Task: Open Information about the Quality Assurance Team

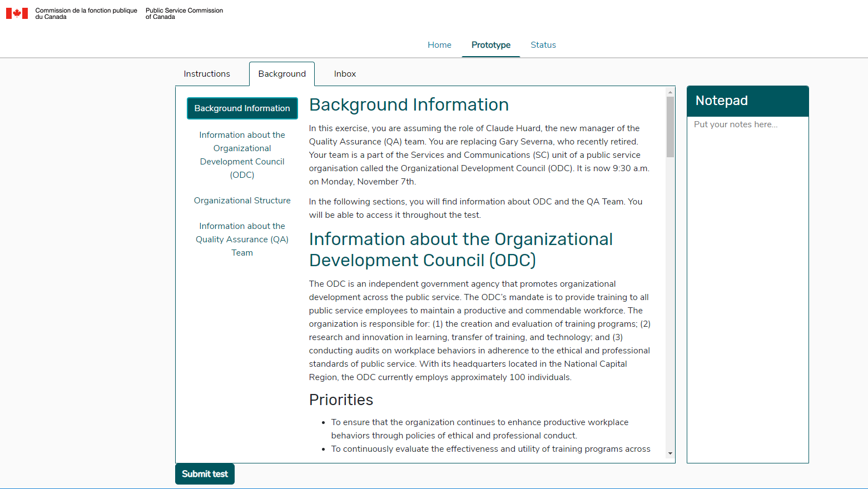Action: (242, 239)
